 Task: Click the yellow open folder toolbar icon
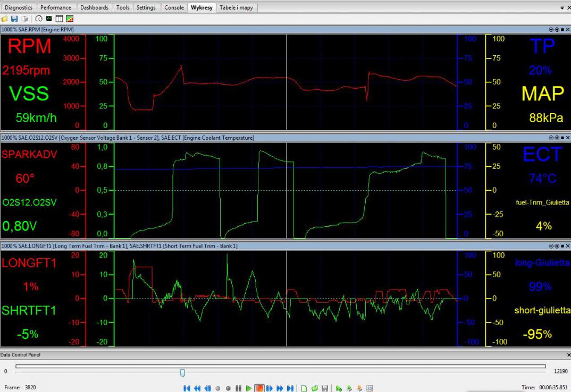[4, 19]
